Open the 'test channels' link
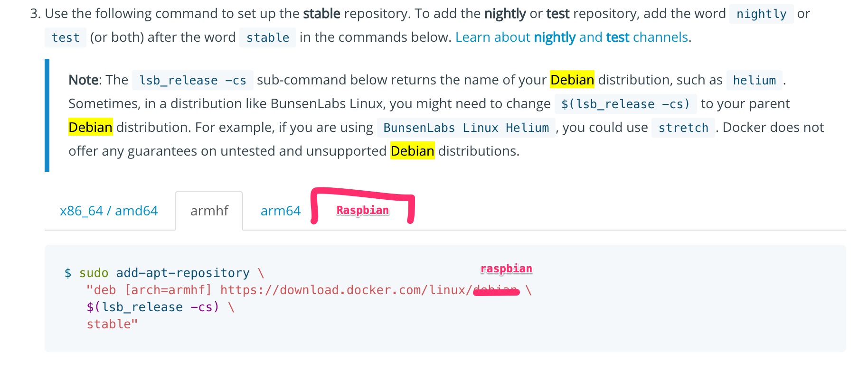The height and width of the screenshot is (371, 868). pyautogui.click(x=648, y=37)
